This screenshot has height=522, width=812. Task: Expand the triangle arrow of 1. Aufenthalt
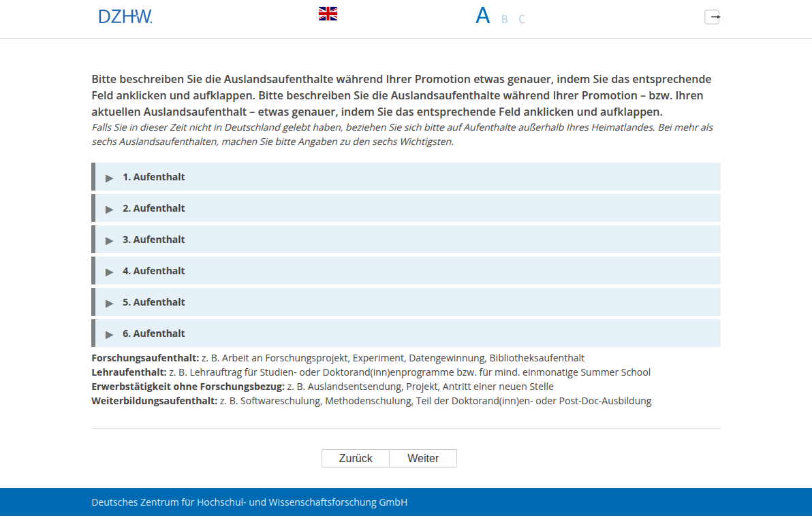click(109, 178)
